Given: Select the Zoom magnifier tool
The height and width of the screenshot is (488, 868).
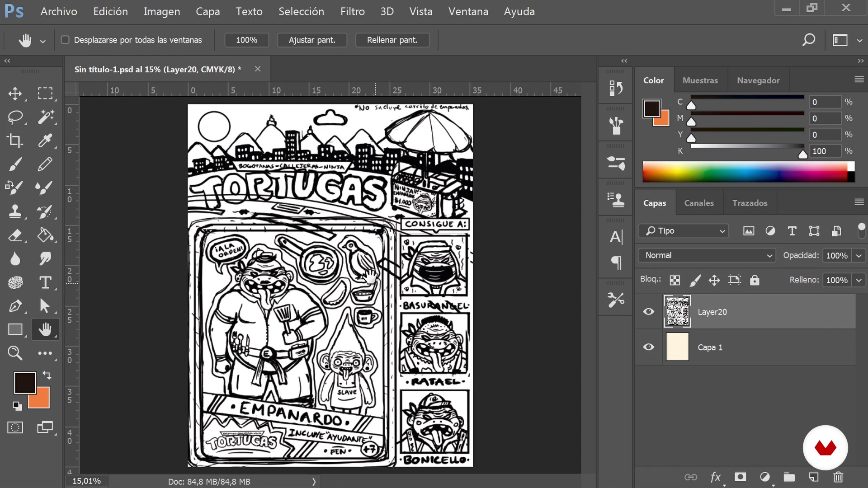Looking at the screenshot, I should click(15, 353).
